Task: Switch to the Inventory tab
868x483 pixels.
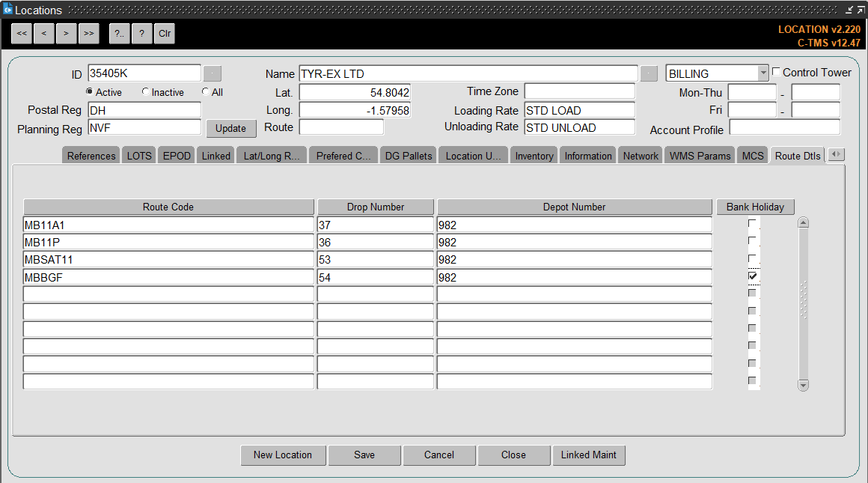Action: 534,157
